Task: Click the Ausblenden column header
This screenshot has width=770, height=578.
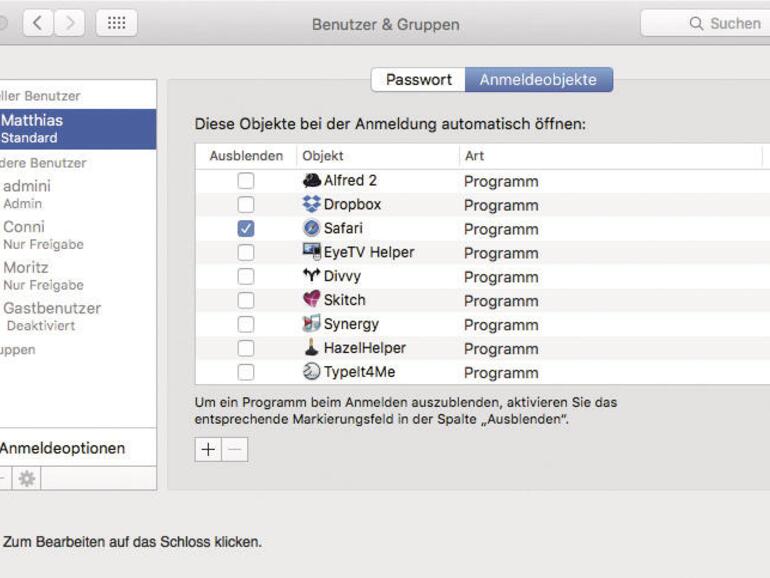Action: coord(246,156)
